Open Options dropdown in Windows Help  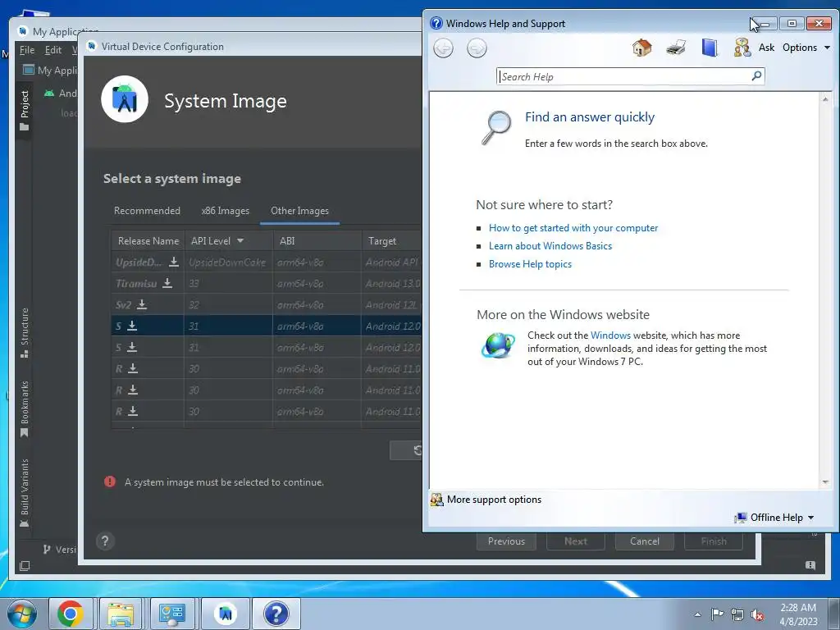pos(806,48)
